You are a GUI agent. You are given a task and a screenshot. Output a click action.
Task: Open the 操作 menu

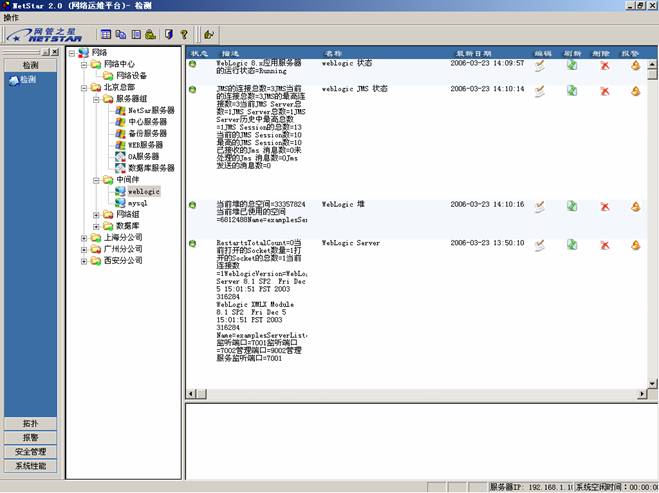[x=11, y=18]
